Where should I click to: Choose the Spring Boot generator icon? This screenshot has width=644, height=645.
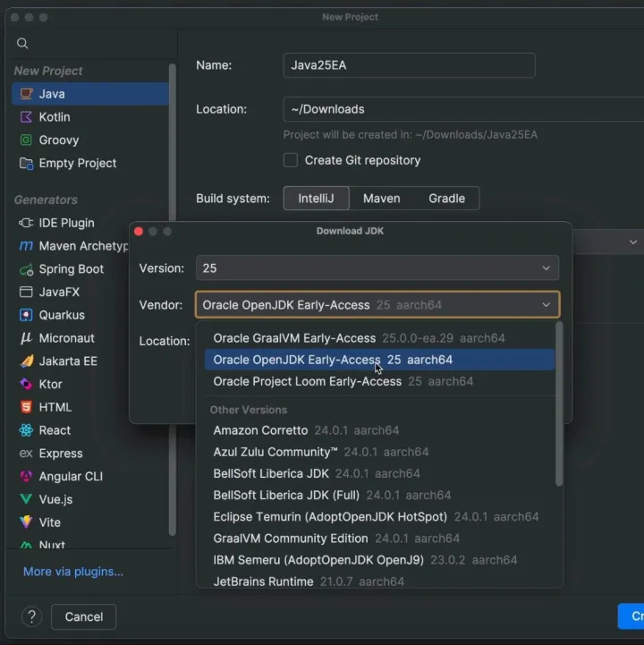pyautogui.click(x=26, y=269)
